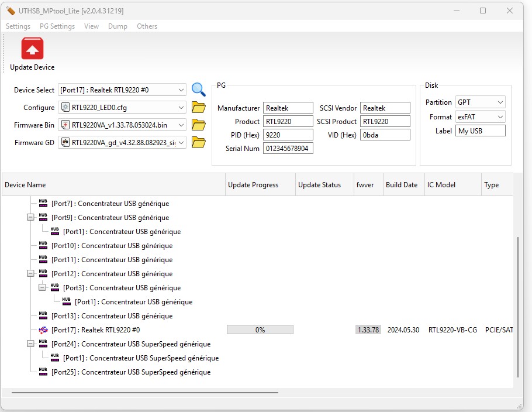This screenshot has height=412, width=532.
Task: Open folder browse for Firmware Bin
Action: click(199, 125)
